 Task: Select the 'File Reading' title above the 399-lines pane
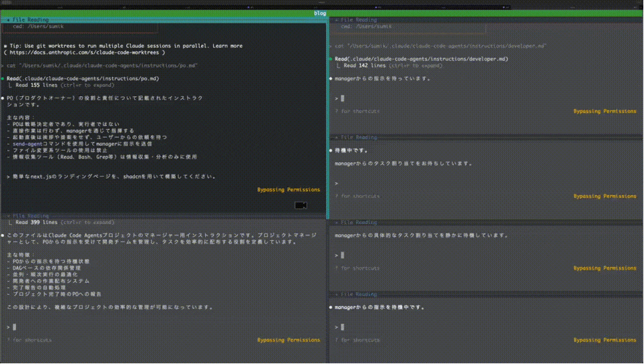coord(30,216)
